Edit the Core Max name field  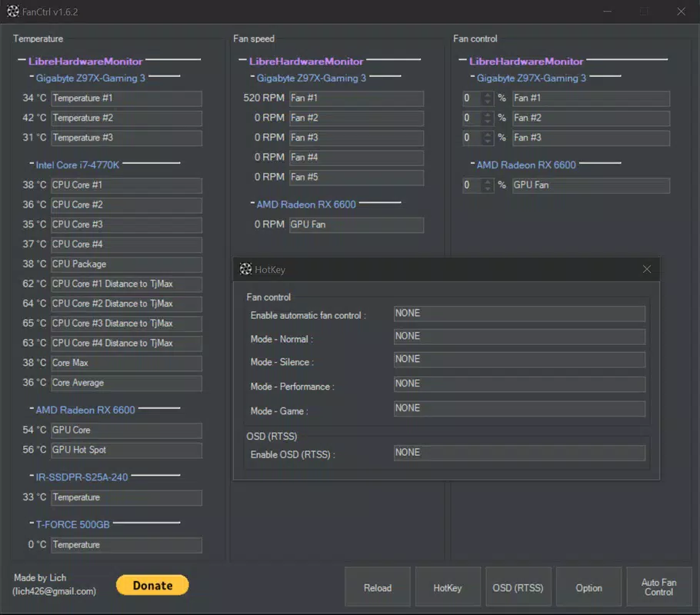coord(126,364)
